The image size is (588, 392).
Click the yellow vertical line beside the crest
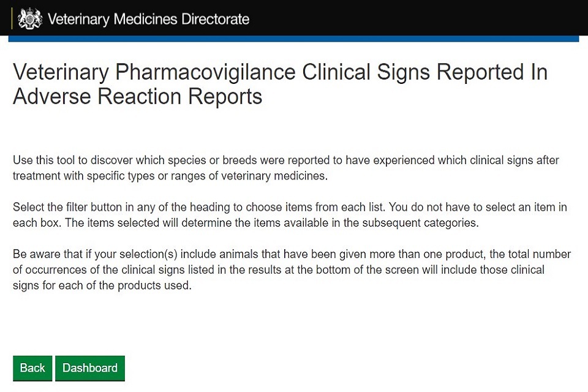pyautogui.click(x=12, y=19)
